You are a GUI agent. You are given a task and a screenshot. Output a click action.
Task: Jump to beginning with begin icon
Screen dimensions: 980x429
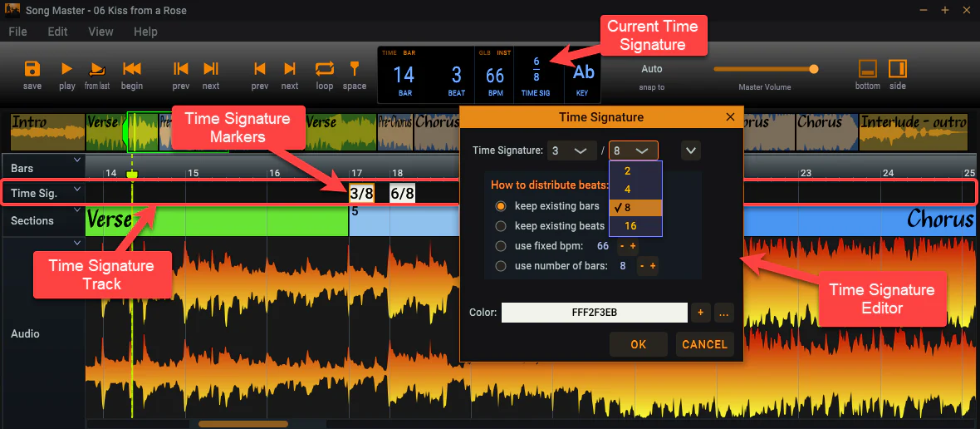[132, 69]
